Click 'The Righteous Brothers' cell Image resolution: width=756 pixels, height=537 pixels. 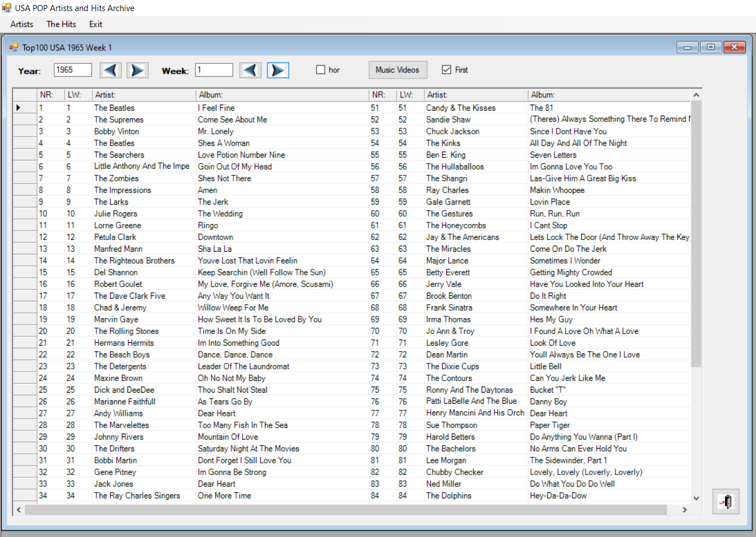tap(144, 260)
